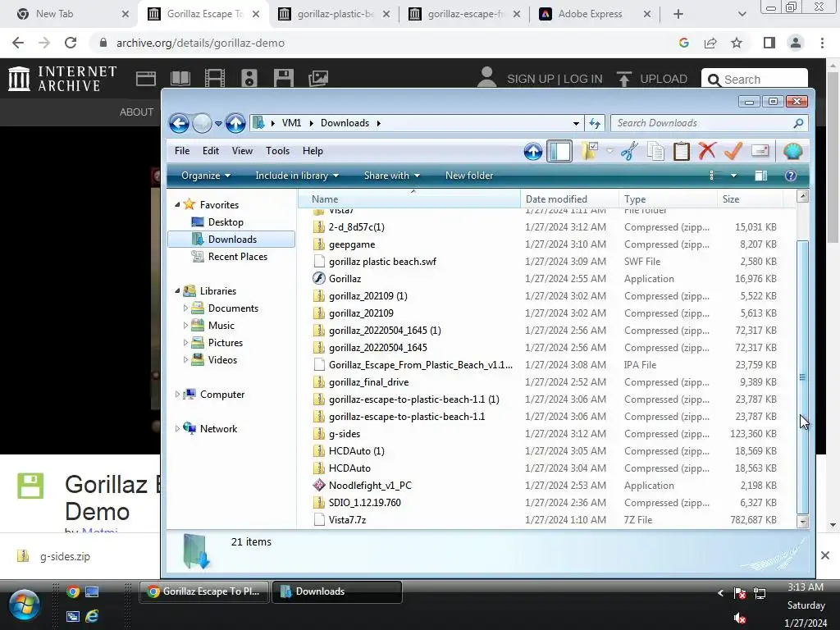Open the Tools menu in Explorer
This screenshot has height=630, width=840.
coord(277,151)
